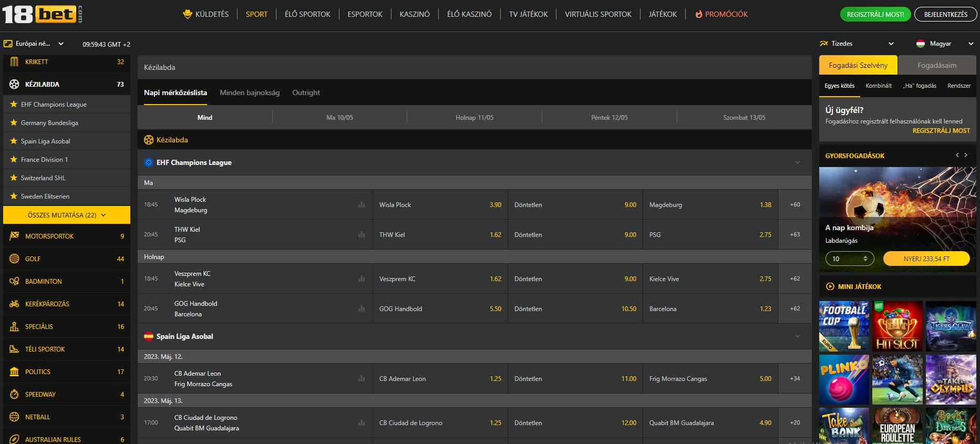Screen dimensions: 980x444
Task: Select GOG Handbold odds 5.50
Action: pyautogui.click(x=440, y=309)
